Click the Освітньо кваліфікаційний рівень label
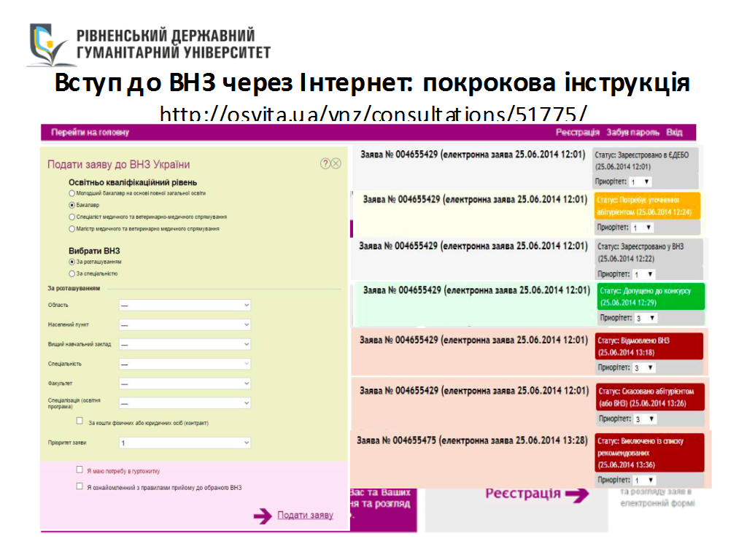 click(x=133, y=182)
